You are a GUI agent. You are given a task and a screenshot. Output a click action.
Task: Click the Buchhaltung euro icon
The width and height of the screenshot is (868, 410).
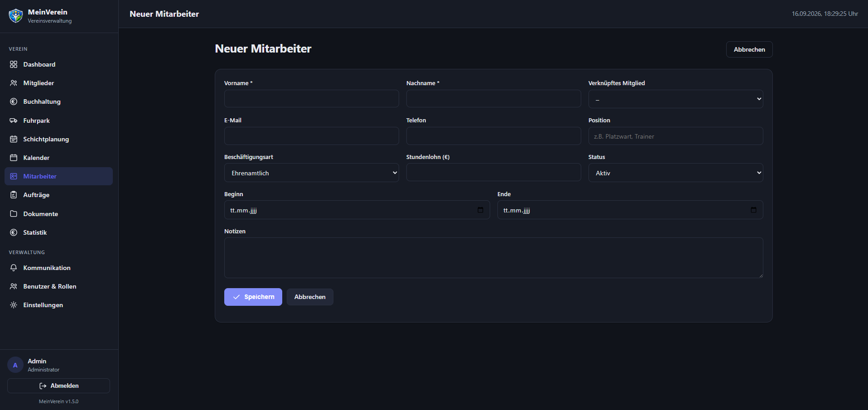tap(14, 101)
